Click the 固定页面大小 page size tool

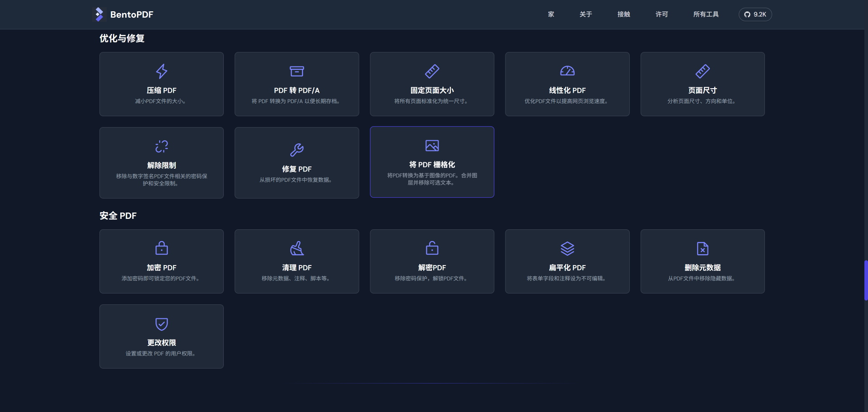coord(431,84)
